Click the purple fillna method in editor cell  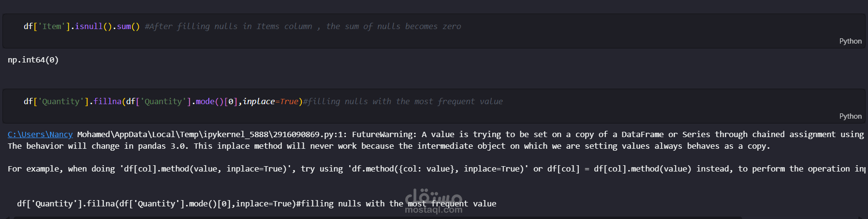pos(107,102)
